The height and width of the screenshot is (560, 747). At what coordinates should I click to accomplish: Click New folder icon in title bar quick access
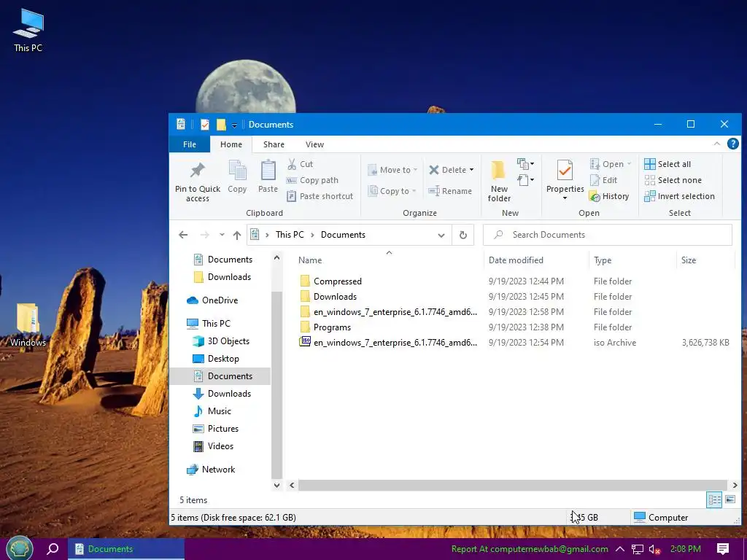220,124
